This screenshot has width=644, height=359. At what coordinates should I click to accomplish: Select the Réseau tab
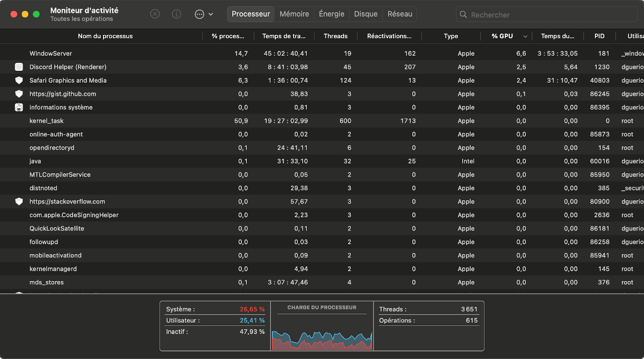click(400, 14)
